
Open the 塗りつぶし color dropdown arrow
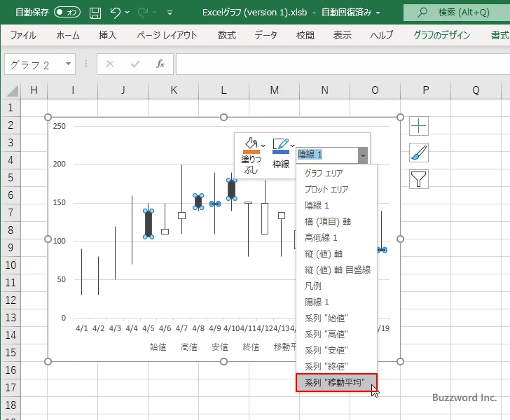263,146
